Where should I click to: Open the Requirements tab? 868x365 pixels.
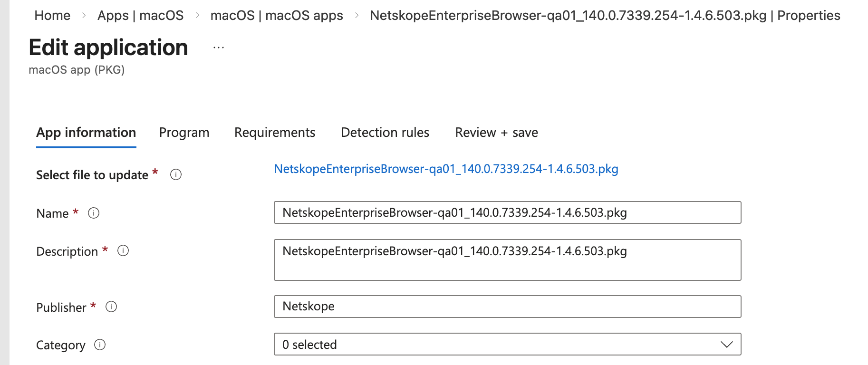[x=275, y=133]
